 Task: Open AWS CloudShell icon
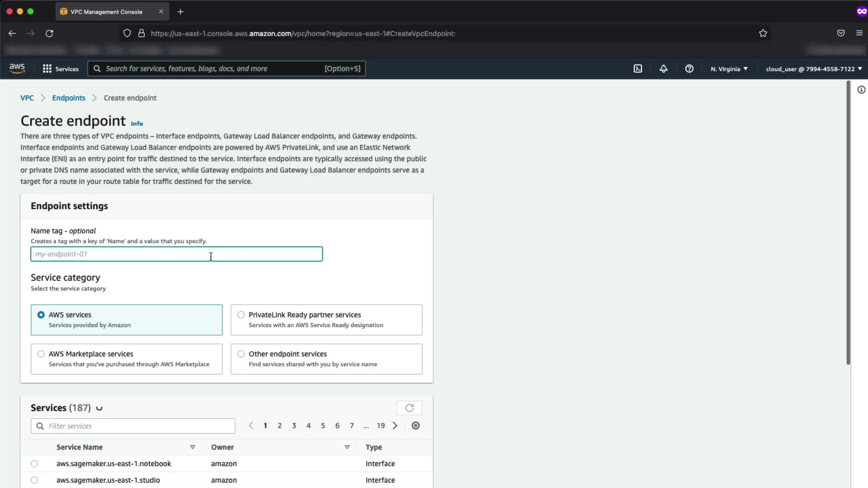click(x=637, y=69)
